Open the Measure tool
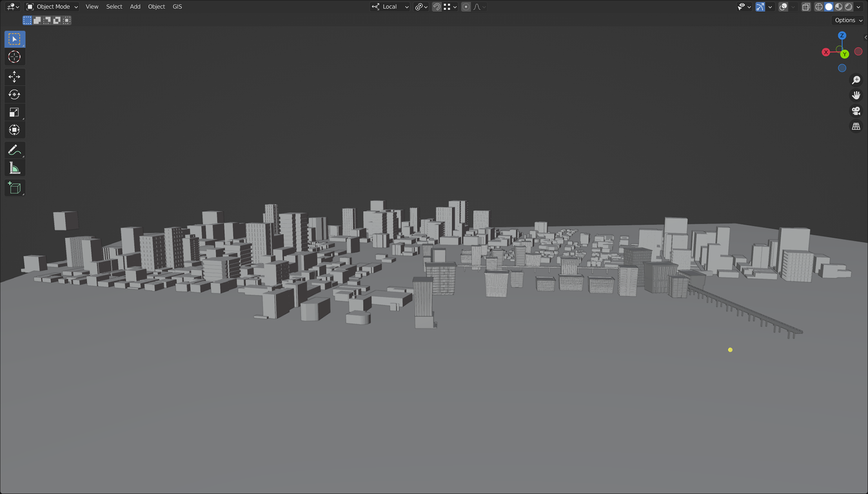Viewport: 868px width, 494px height. click(14, 167)
